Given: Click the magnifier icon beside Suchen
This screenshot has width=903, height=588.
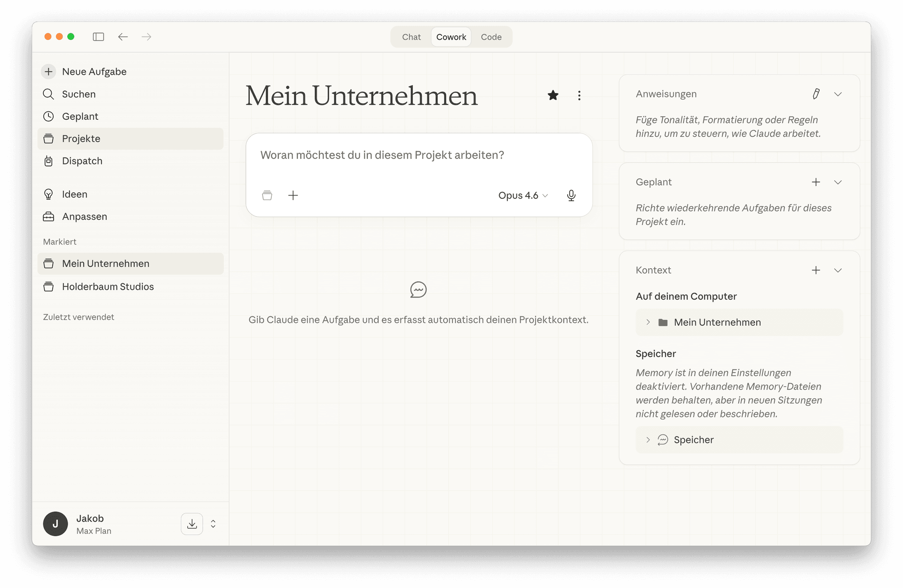Looking at the screenshot, I should (48, 94).
